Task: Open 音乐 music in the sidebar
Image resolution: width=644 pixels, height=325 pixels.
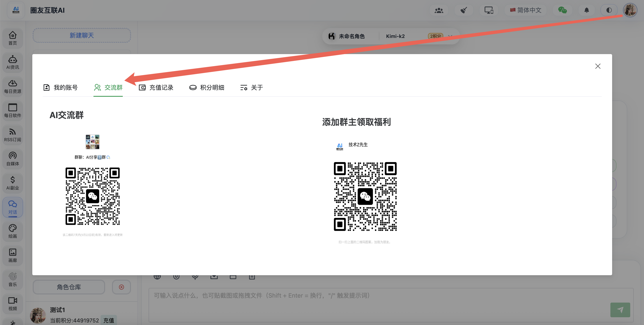Action: 12,280
